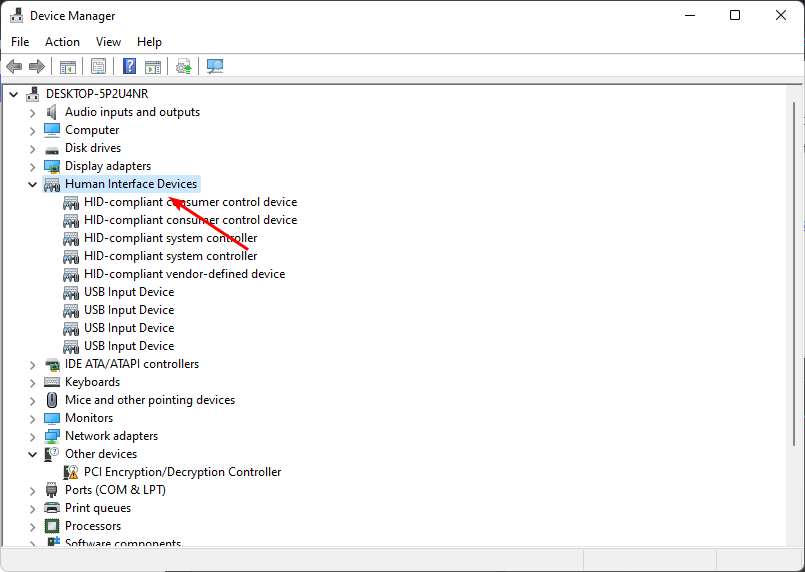Screen dimensions: 805x572
Task: Click warning icon of PCI Encryption/Decryption Controller
Action: tap(71, 472)
